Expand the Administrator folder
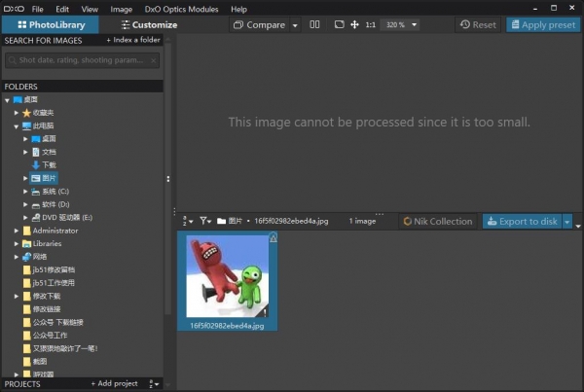584x392 pixels. (16, 231)
